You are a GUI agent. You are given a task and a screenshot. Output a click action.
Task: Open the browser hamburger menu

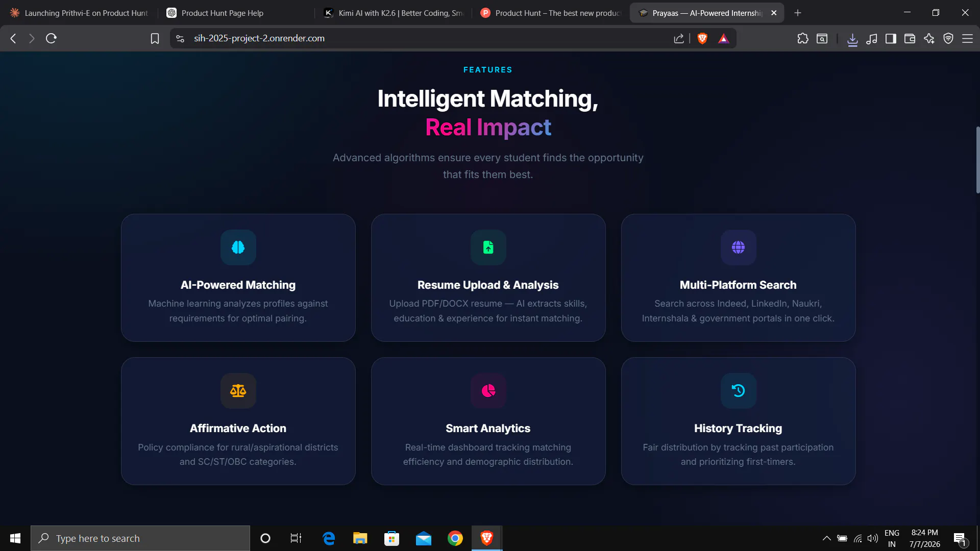point(967,38)
